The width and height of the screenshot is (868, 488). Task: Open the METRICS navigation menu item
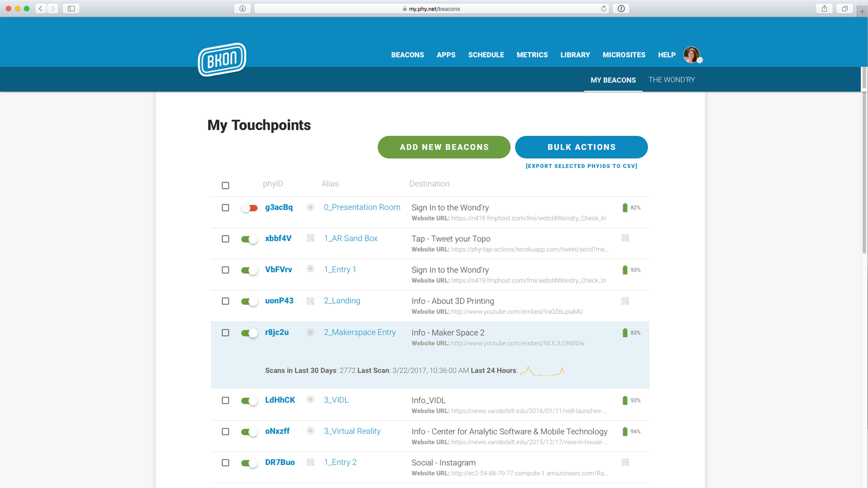click(532, 54)
